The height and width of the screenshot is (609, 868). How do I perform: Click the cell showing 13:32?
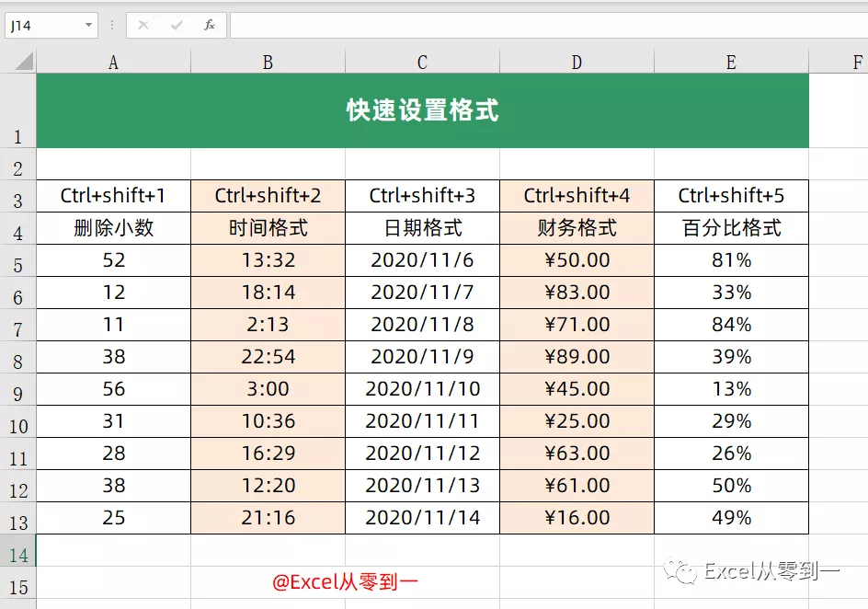pos(267,260)
